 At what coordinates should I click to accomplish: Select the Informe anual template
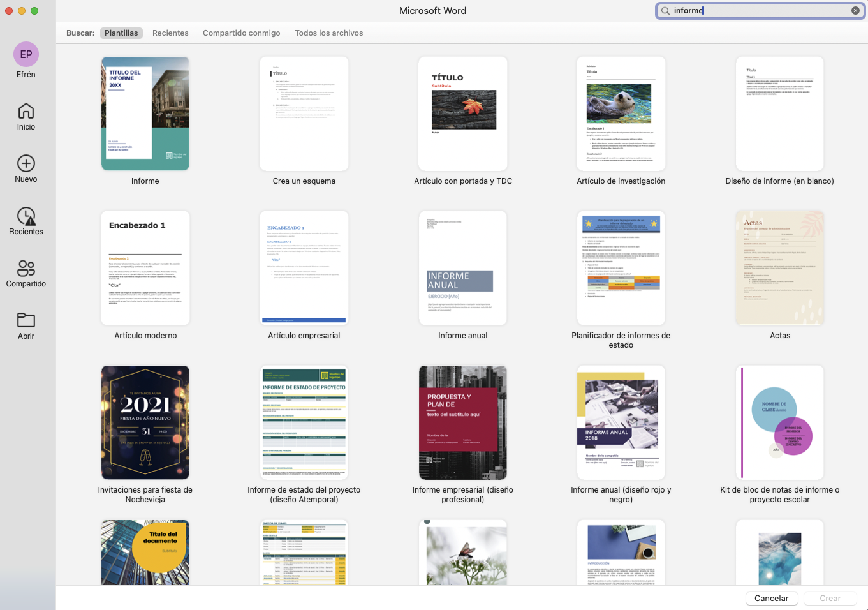click(462, 268)
